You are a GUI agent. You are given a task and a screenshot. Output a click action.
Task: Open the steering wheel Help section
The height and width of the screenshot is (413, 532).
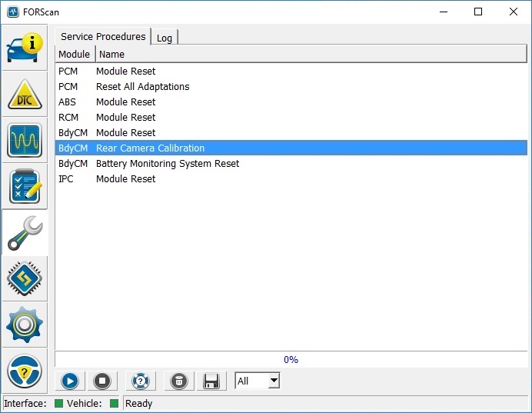click(x=25, y=371)
